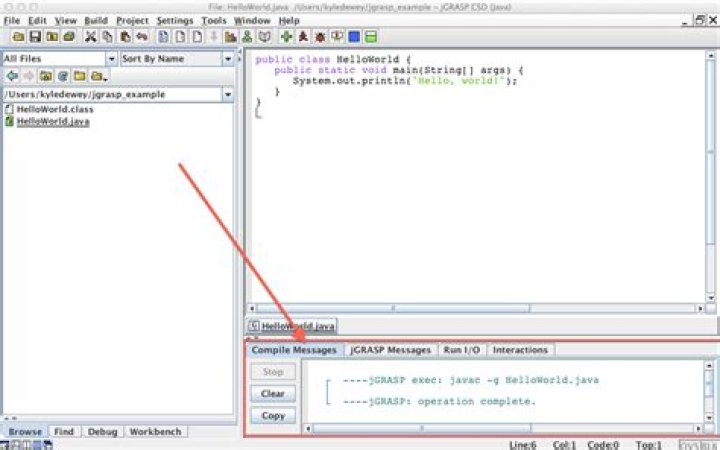Click the HelloWorld.java file icon in list
The height and width of the screenshot is (450, 720).
coord(9,121)
